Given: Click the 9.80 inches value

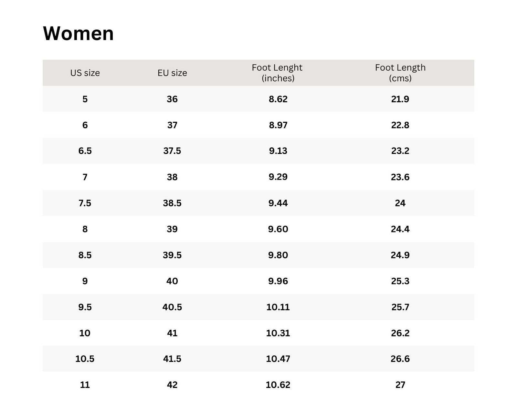Looking at the screenshot, I should 278,255.
